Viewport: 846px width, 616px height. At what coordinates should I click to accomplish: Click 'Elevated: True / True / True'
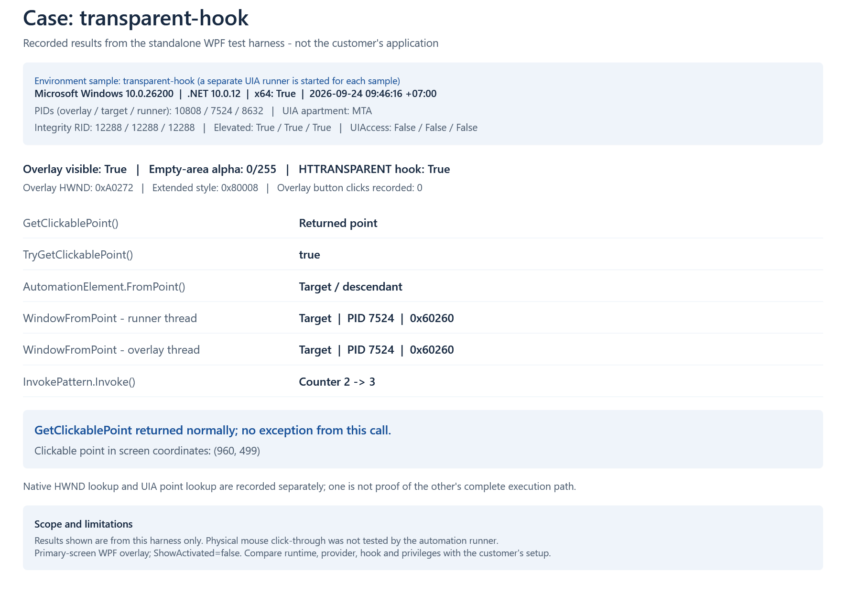point(272,128)
